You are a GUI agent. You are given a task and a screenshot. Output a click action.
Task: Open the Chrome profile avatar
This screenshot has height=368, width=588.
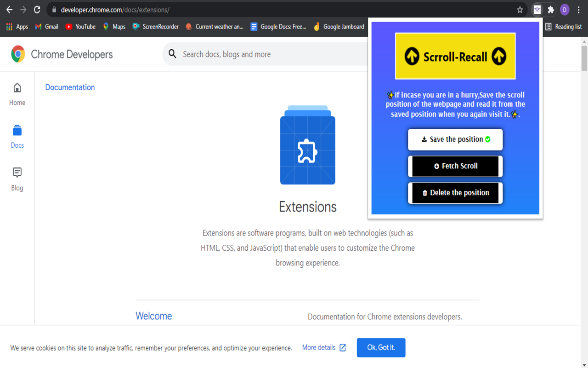[x=565, y=10]
